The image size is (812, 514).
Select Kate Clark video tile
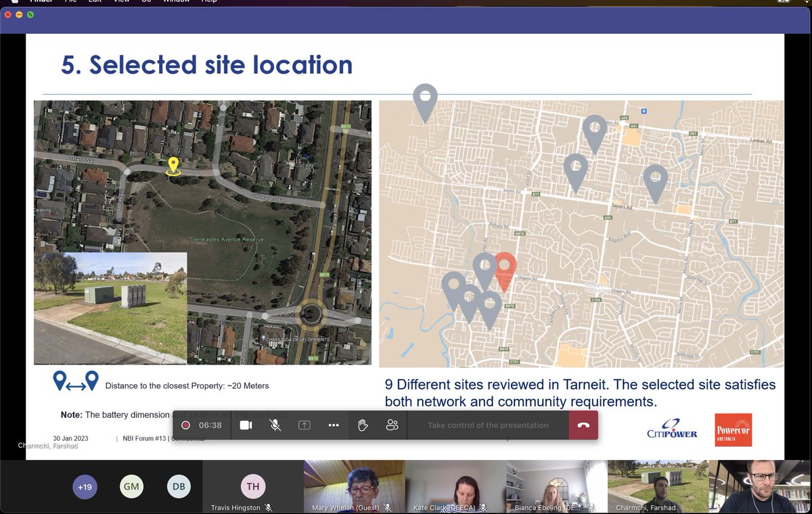pyautogui.click(x=455, y=487)
